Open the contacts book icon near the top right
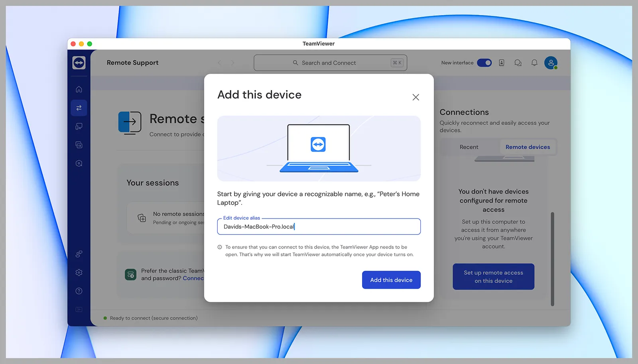 pyautogui.click(x=502, y=63)
